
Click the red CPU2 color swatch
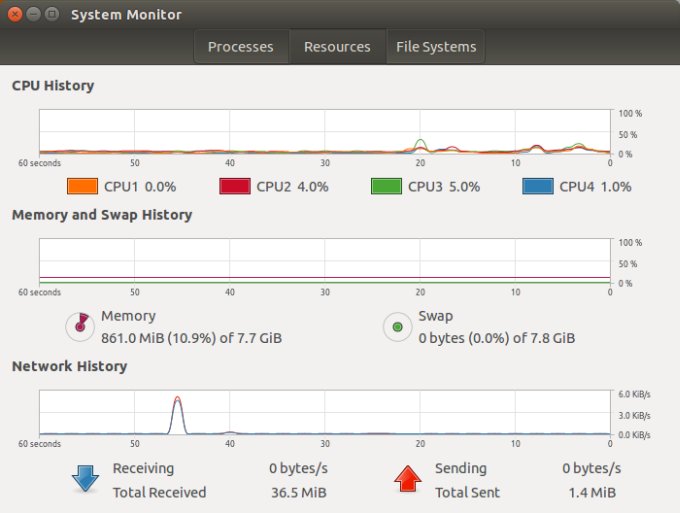pyautogui.click(x=234, y=187)
